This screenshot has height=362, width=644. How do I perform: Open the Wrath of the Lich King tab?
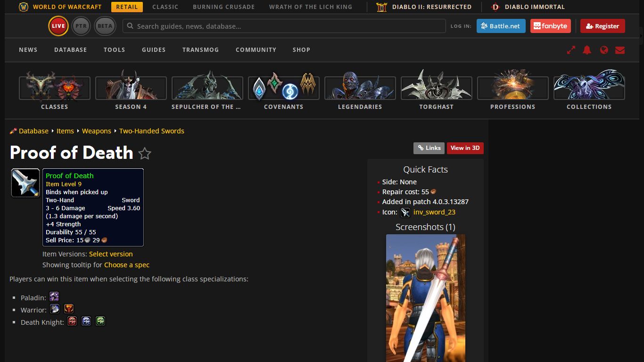tap(311, 7)
